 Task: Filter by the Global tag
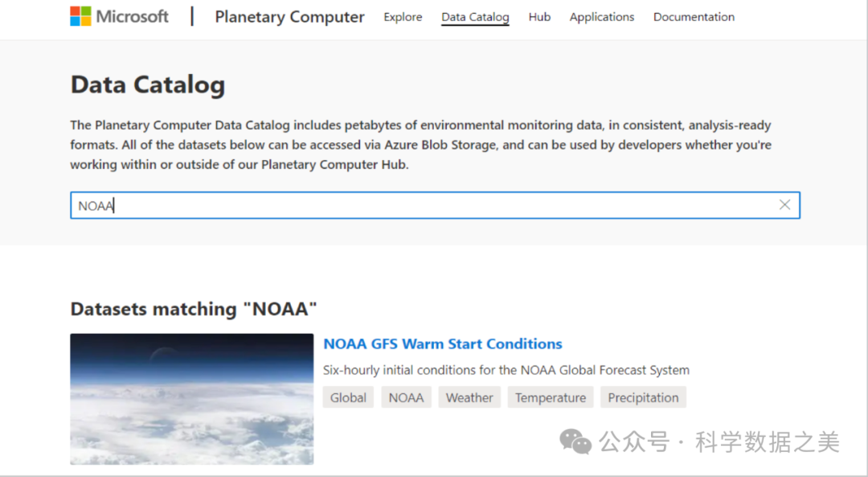pyautogui.click(x=348, y=397)
